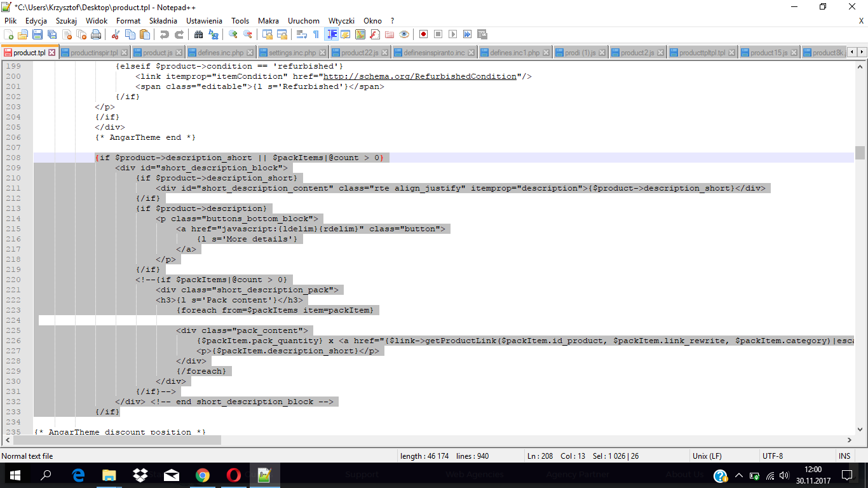Close the product2.js tab
Viewport: 868px width, 488px height.
click(660, 53)
